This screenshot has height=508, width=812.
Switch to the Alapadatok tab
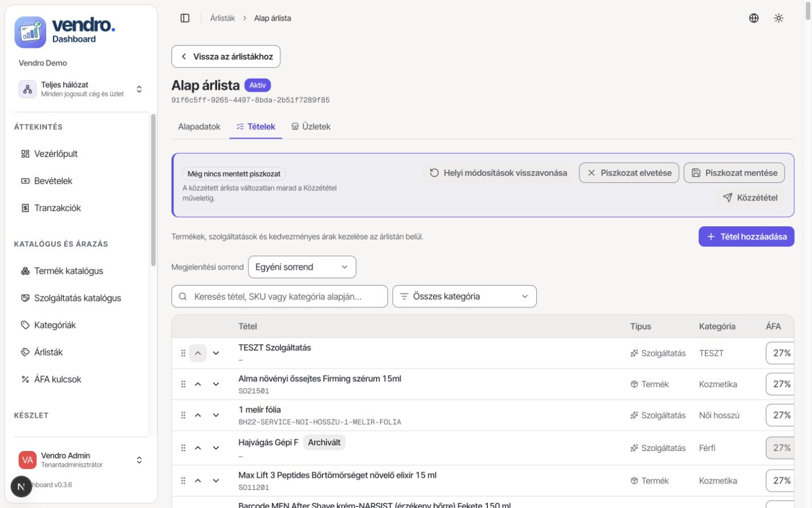[199, 127]
